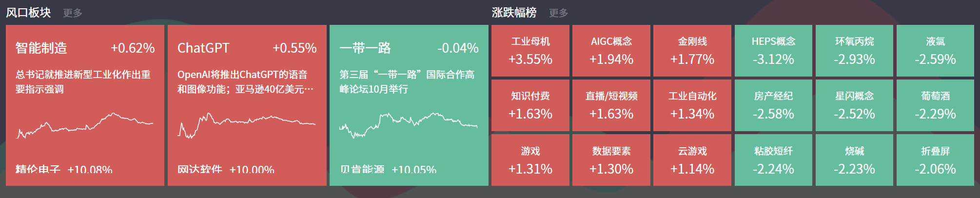Select the HEPS概念 -3.12% tile
Screen dimensions: 980x198
[773, 51]
